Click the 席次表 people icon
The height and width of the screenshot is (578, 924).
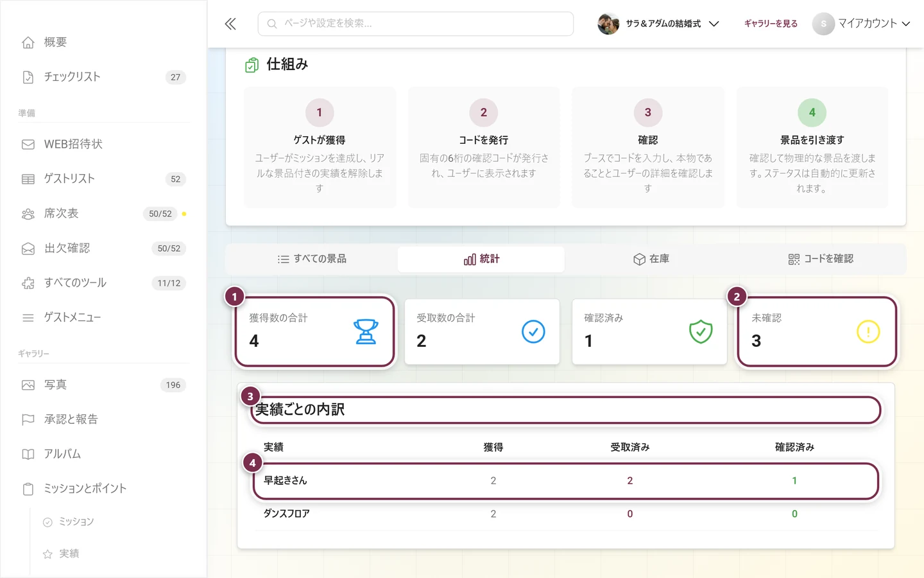click(x=28, y=214)
